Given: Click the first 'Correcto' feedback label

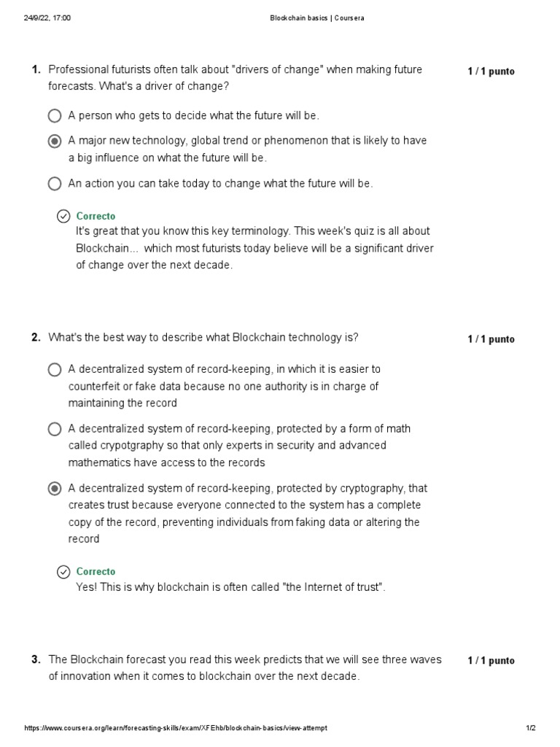Looking at the screenshot, I should tap(96, 216).
